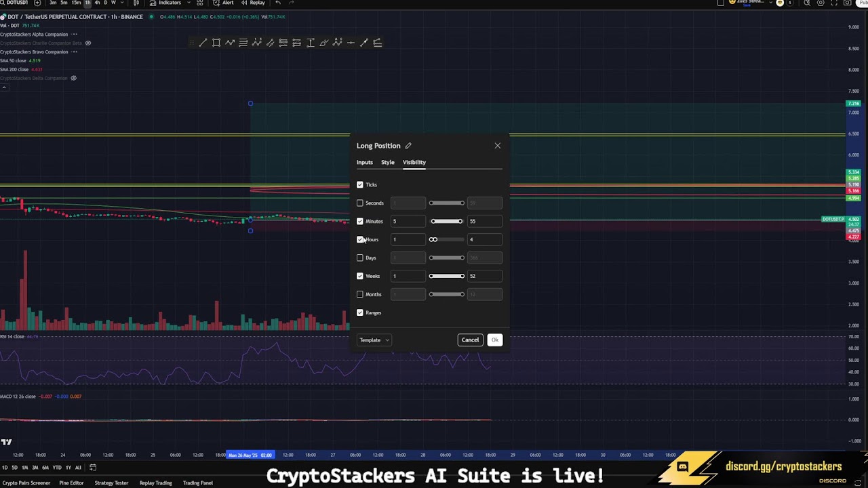Open chart settings gear icon
This screenshot has height=488, width=868.
[821, 3]
